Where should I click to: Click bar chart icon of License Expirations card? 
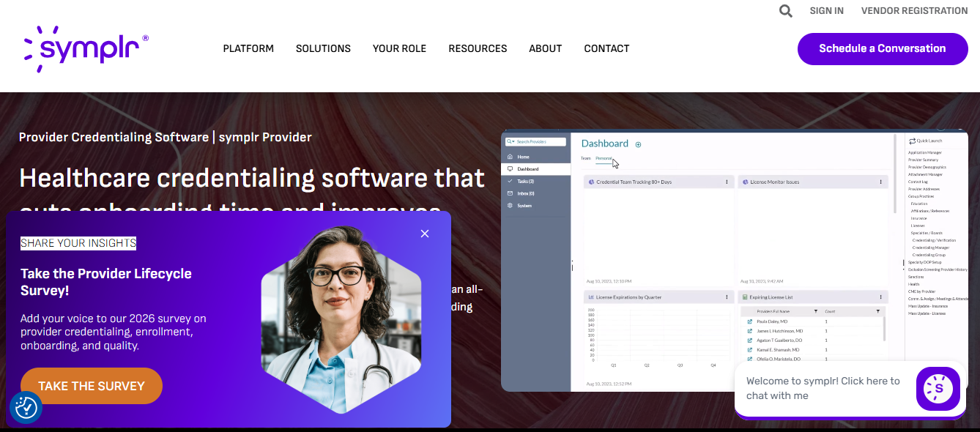(x=591, y=297)
